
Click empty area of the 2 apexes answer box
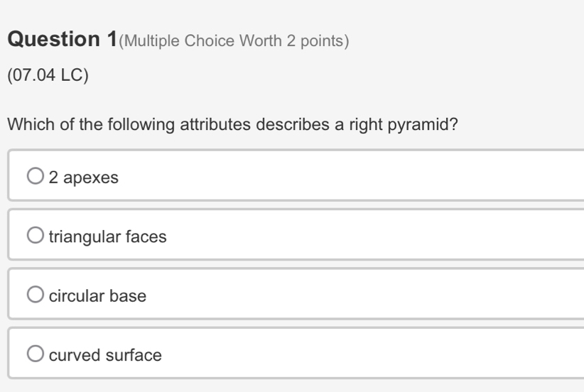(x=355, y=177)
